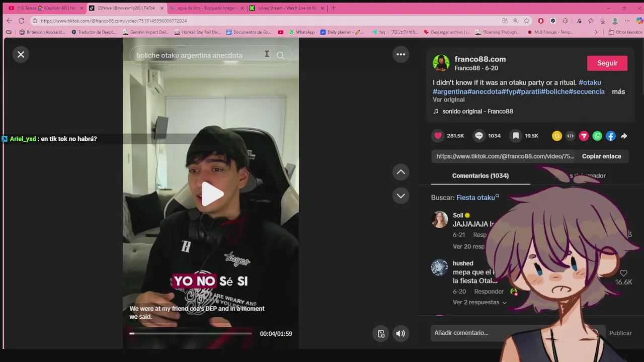Open Honkai: Star Rail Daily bookmark
644x362 pixels.
pyautogui.click(x=198, y=32)
